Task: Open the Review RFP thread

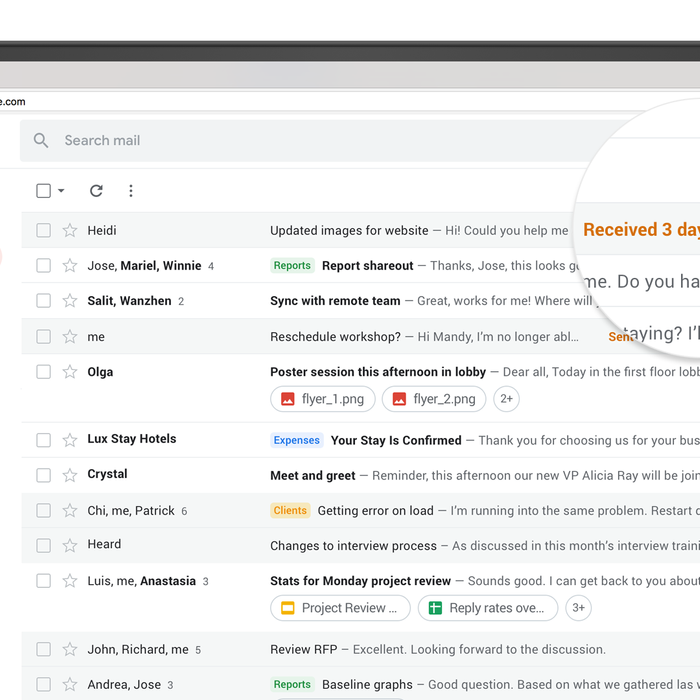Action: (304, 649)
